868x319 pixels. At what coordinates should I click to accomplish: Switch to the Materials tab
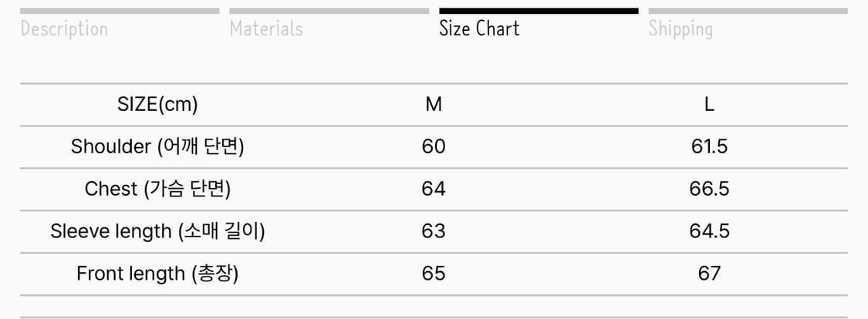tap(266, 29)
